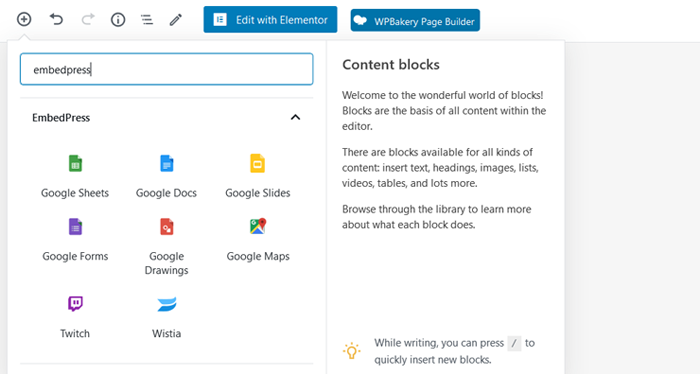The width and height of the screenshot is (700, 374).
Task: Click the Google Docs label
Action: pyautogui.click(x=167, y=193)
